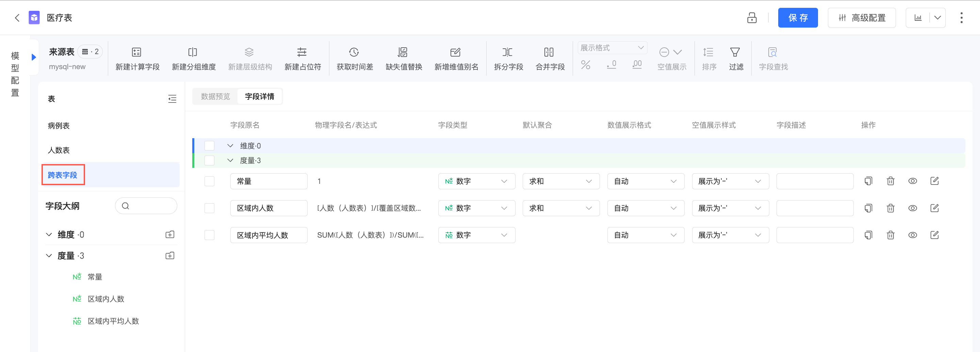Click 字段查找 tool
Screen dimensions: 980x352
(x=773, y=59)
